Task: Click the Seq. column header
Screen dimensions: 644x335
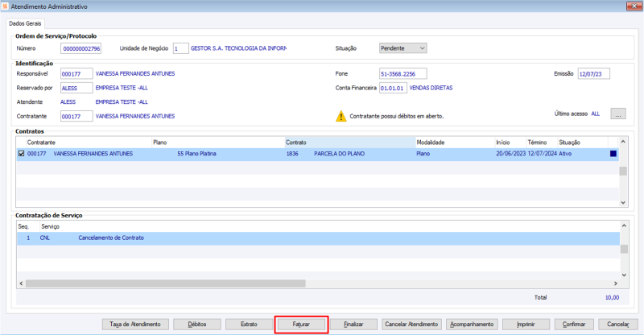Action: (28, 226)
